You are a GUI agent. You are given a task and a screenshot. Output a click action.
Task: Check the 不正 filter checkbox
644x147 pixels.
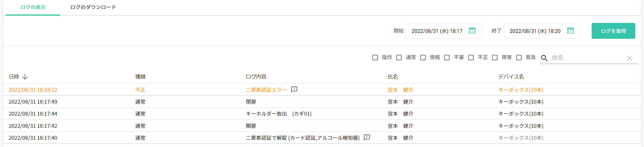point(471,58)
